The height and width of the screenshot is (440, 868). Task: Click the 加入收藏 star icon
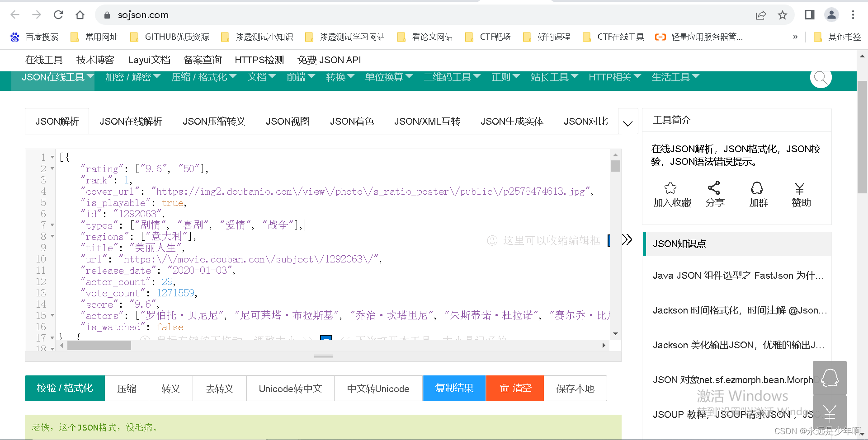[x=670, y=188]
